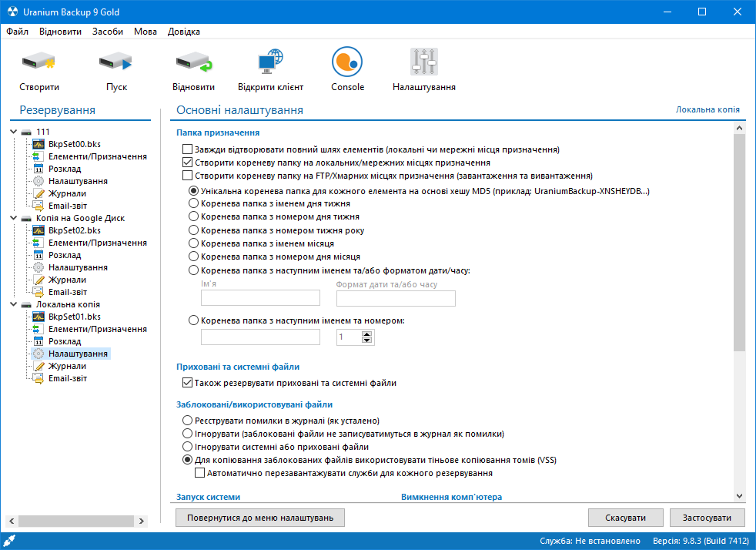Click the tree panel horizontal scrollbar thumb

point(76,521)
